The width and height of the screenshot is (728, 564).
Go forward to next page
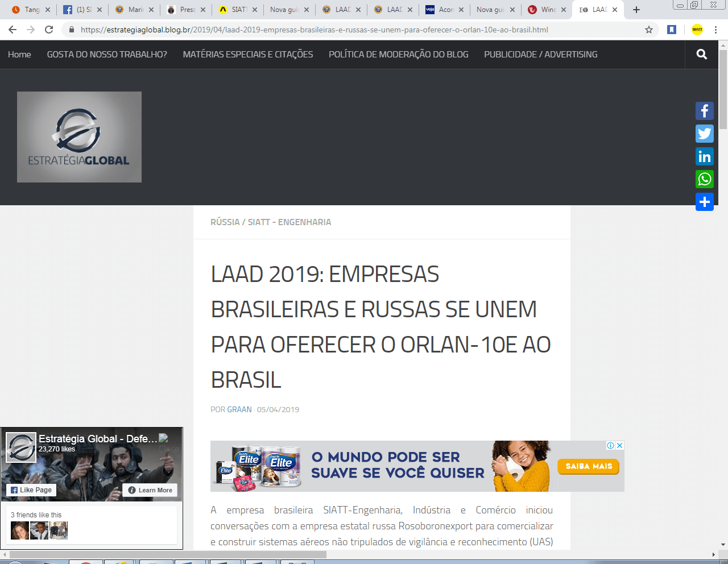click(31, 30)
